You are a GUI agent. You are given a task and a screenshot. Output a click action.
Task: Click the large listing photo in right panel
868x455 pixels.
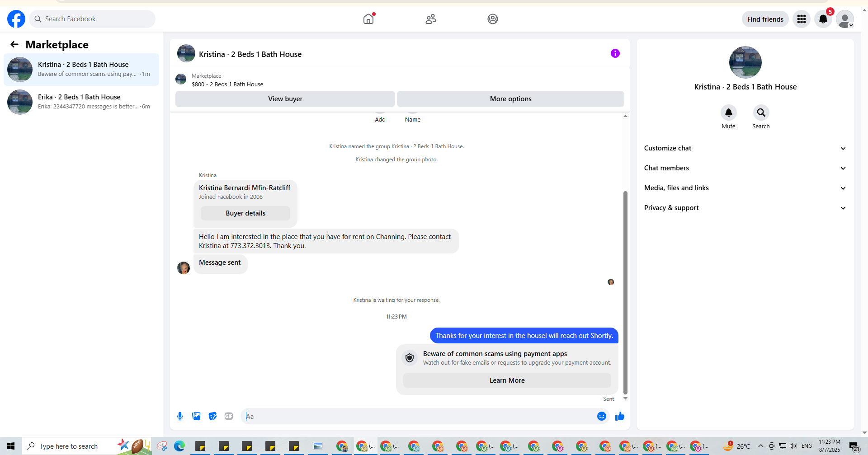[745, 62]
